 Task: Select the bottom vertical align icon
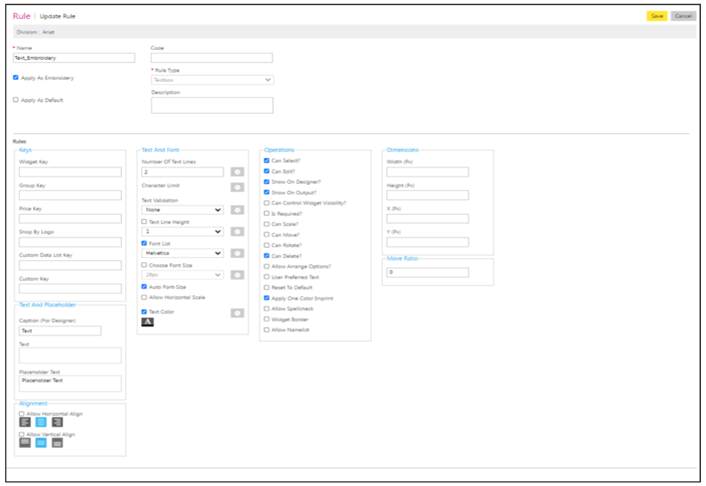57,443
